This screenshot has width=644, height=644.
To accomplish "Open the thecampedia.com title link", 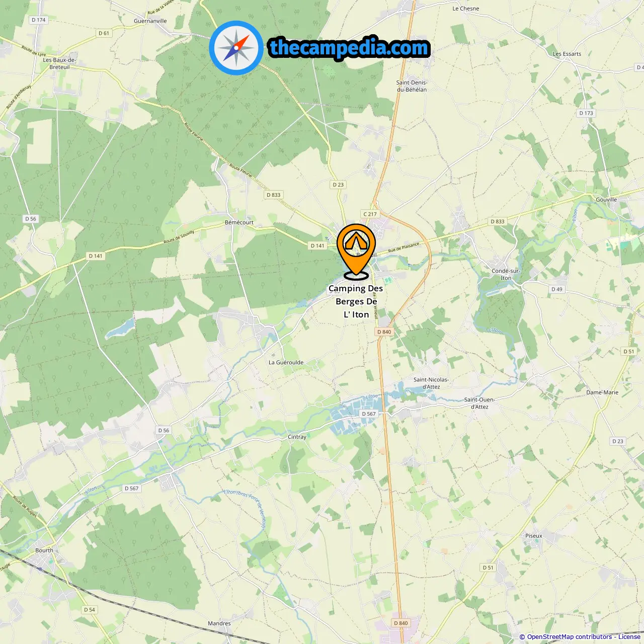I will (349, 48).
